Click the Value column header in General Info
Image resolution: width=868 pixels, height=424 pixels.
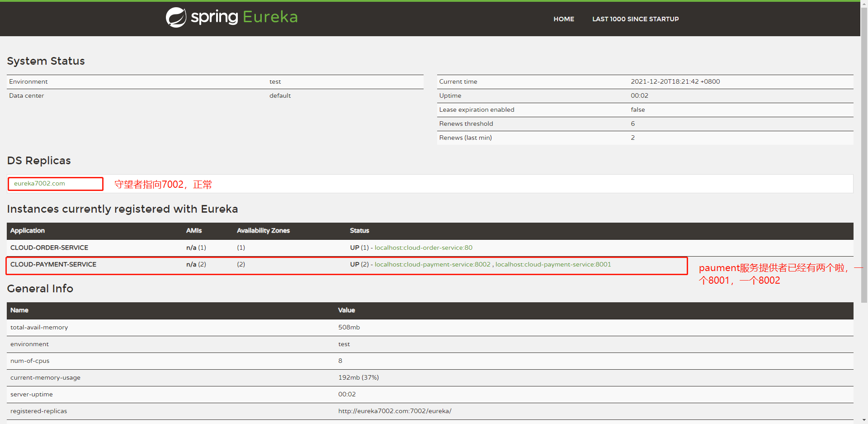[x=346, y=310]
